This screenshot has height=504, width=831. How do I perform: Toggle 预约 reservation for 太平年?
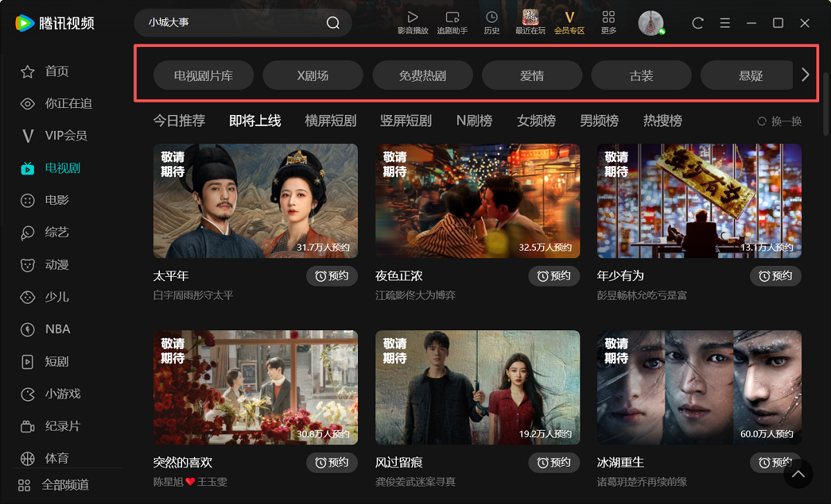point(332,276)
